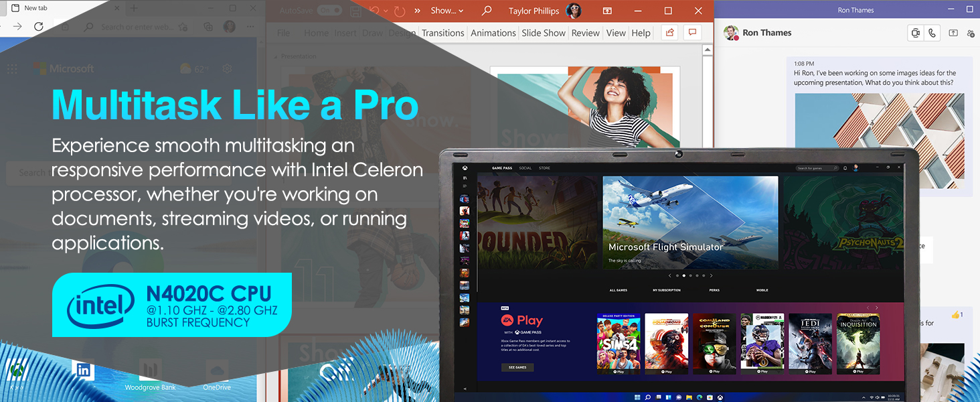Show hidden icons in the taskbar tray
This screenshot has width=980, height=402.
(x=864, y=397)
